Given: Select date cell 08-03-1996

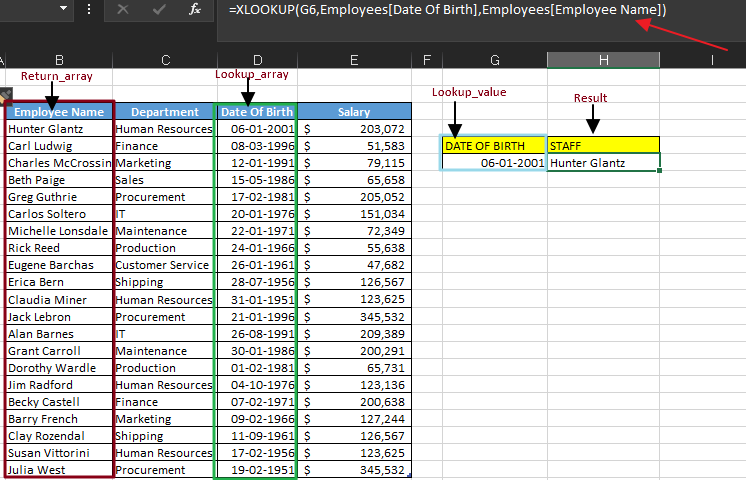Looking at the screenshot, I should (257, 146).
